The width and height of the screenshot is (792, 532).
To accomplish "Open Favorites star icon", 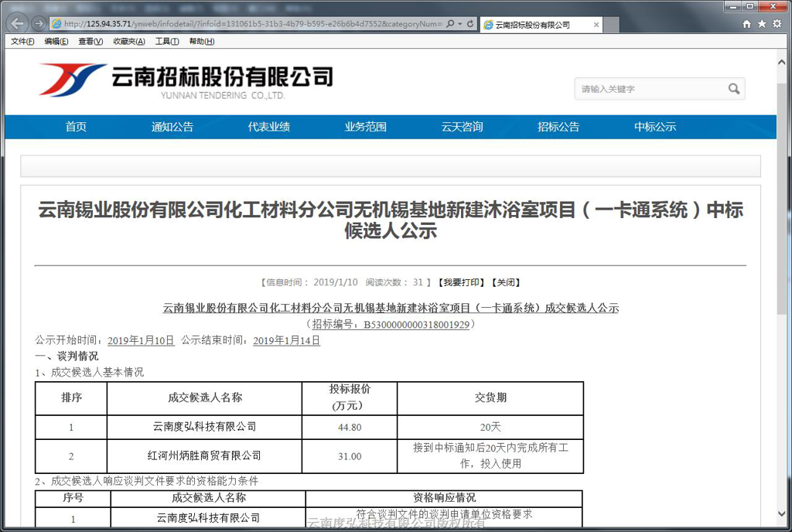I will (762, 24).
